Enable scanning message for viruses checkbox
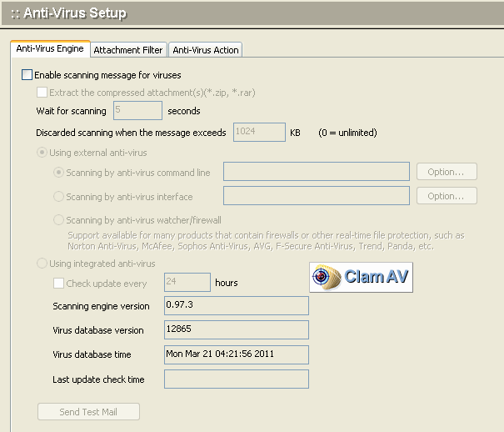Image resolution: width=504 pixels, height=432 pixels. (x=27, y=75)
